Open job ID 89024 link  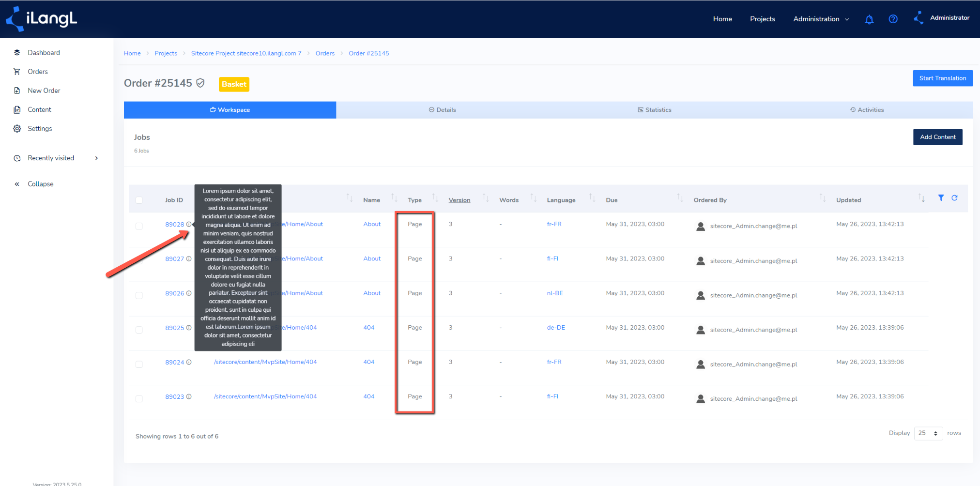click(x=174, y=363)
